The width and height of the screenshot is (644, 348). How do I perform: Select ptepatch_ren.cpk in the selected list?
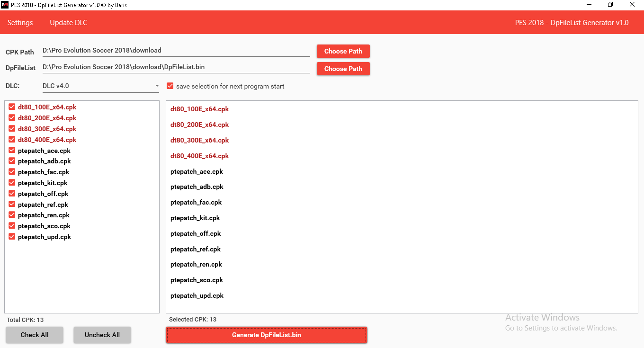point(196,264)
